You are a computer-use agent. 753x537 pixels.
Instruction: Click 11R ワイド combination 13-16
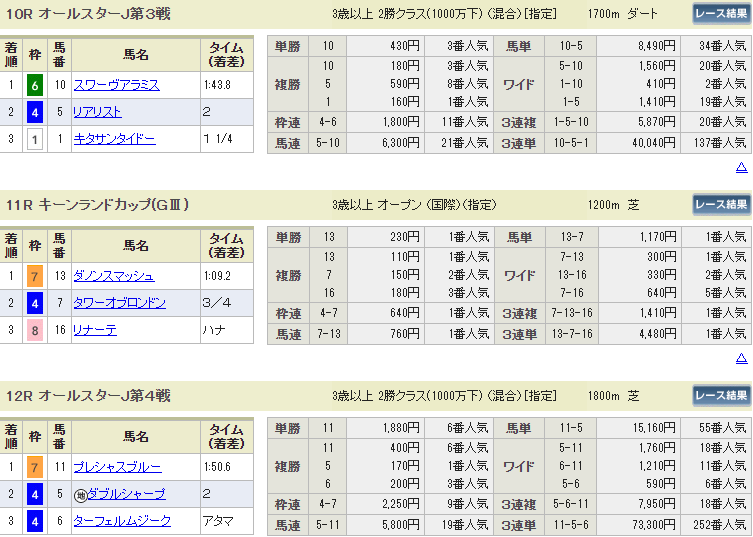572,275
